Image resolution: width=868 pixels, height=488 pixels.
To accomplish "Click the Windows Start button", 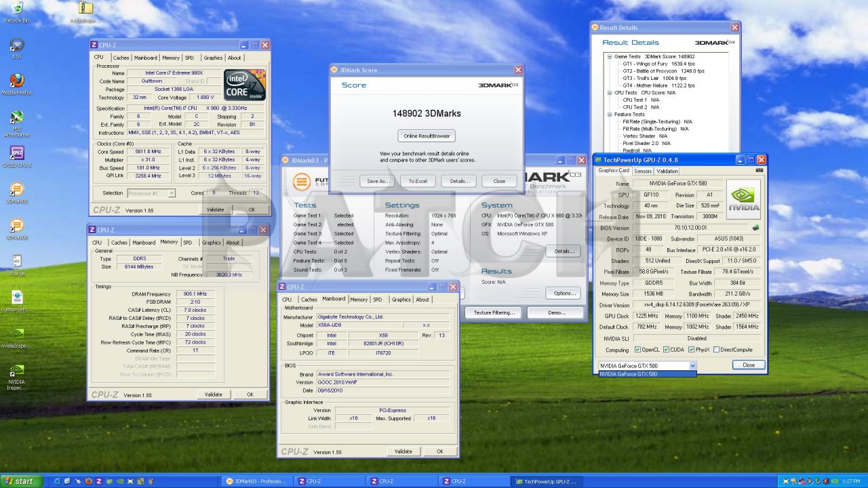I will (20, 481).
